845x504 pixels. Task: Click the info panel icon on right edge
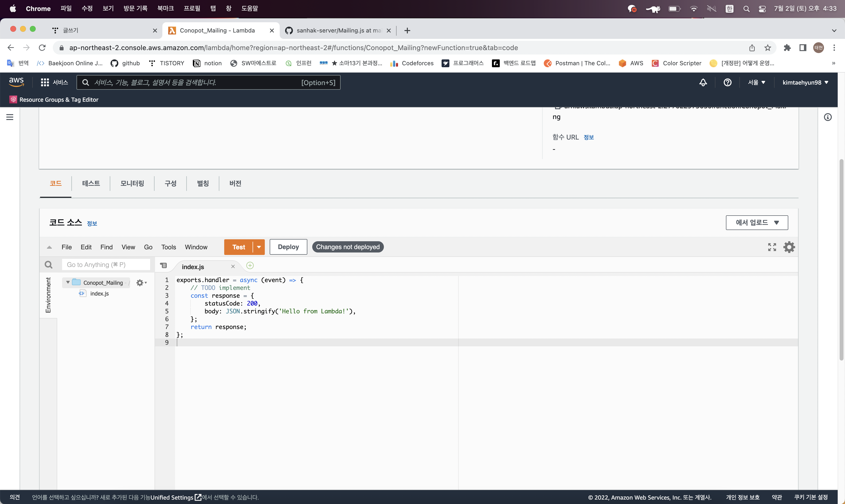tap(828, 117)
